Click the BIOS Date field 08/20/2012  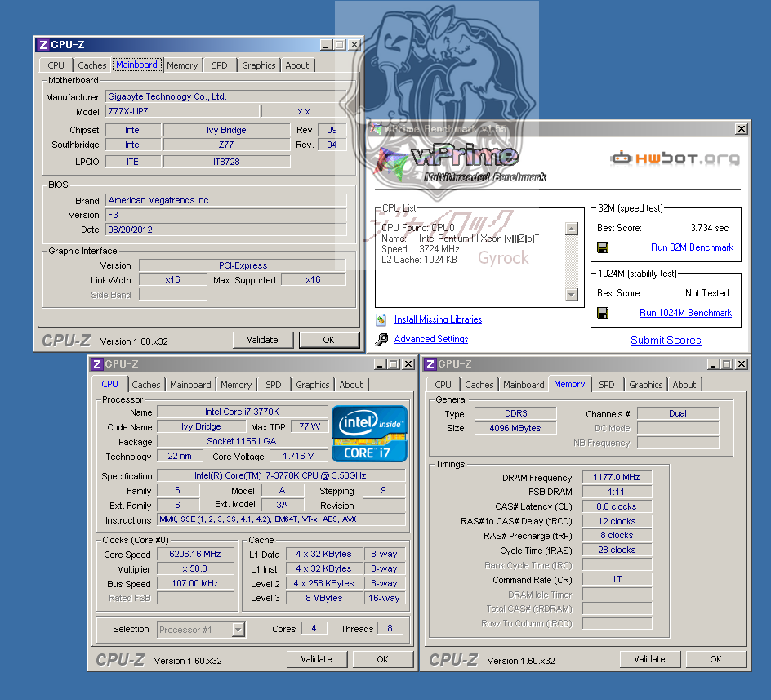pos(226,230)
